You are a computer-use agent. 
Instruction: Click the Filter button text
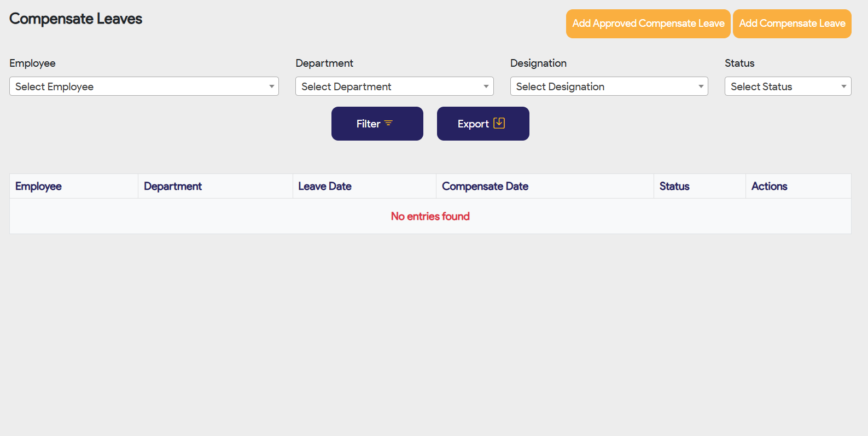[x=368, y=124]
